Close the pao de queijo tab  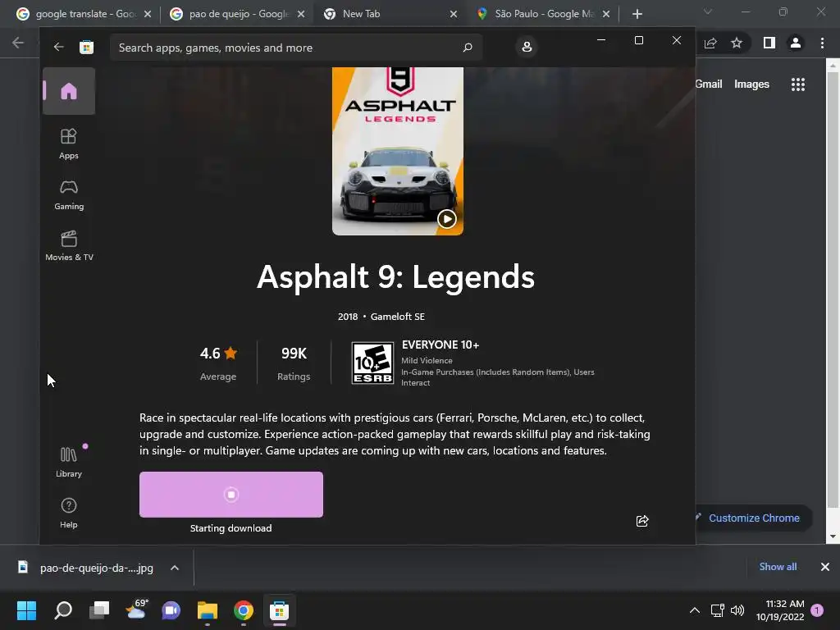point(301,14)
